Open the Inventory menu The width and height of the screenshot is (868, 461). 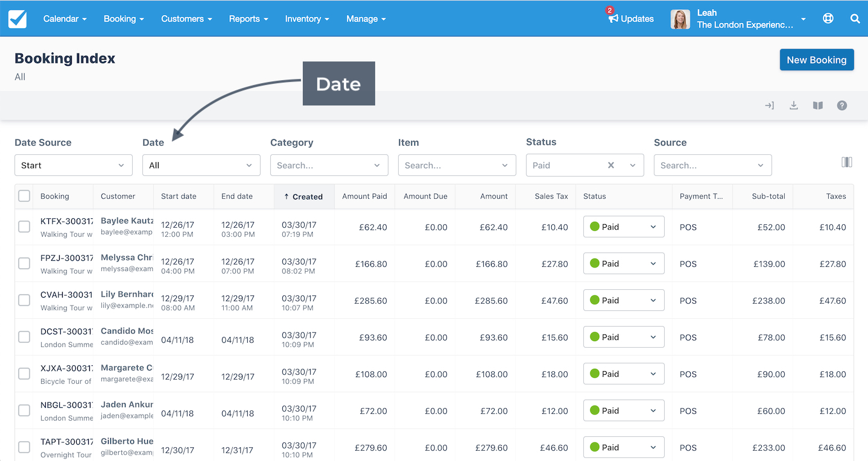tap(307, 19)
